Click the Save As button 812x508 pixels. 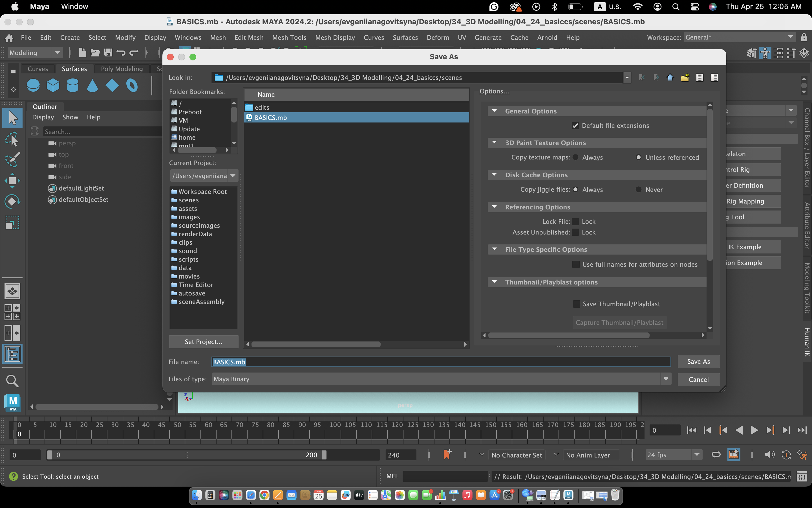tap(699, 362)
